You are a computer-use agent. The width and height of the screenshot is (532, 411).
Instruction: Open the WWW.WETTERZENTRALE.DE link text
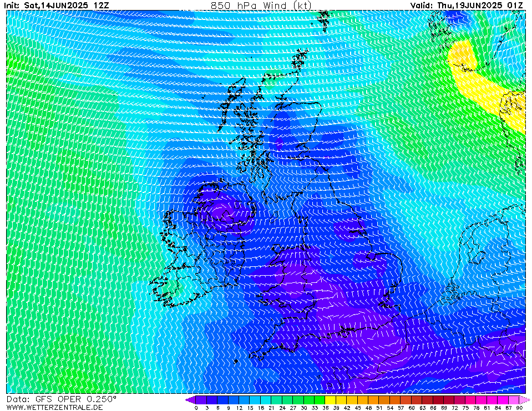pyautogui.click(x=54, y=407)
